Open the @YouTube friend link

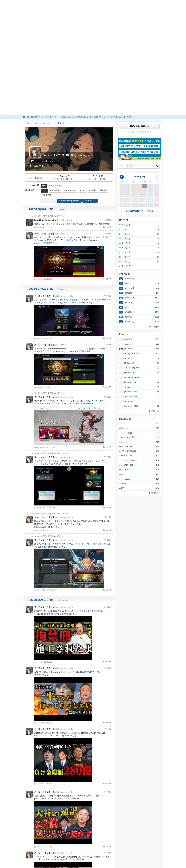[x=128, y=339]
